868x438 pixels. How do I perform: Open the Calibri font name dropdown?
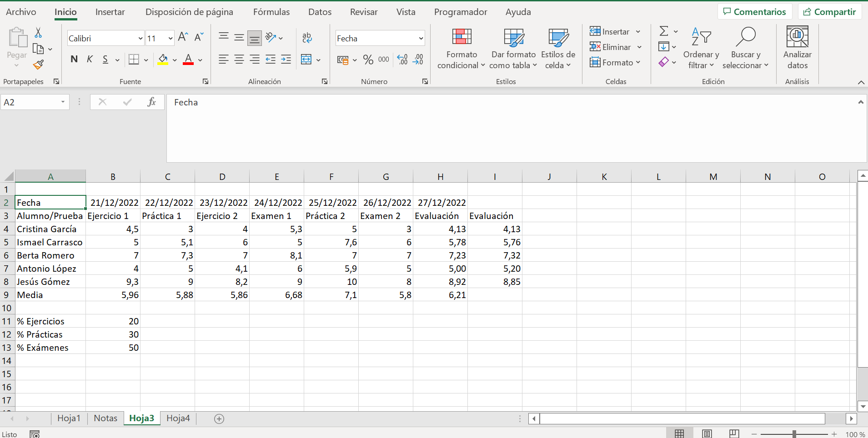[x=140, y=39]
